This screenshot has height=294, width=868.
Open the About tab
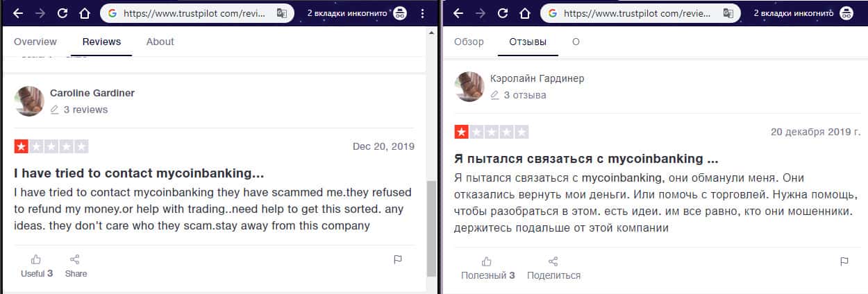160,42
